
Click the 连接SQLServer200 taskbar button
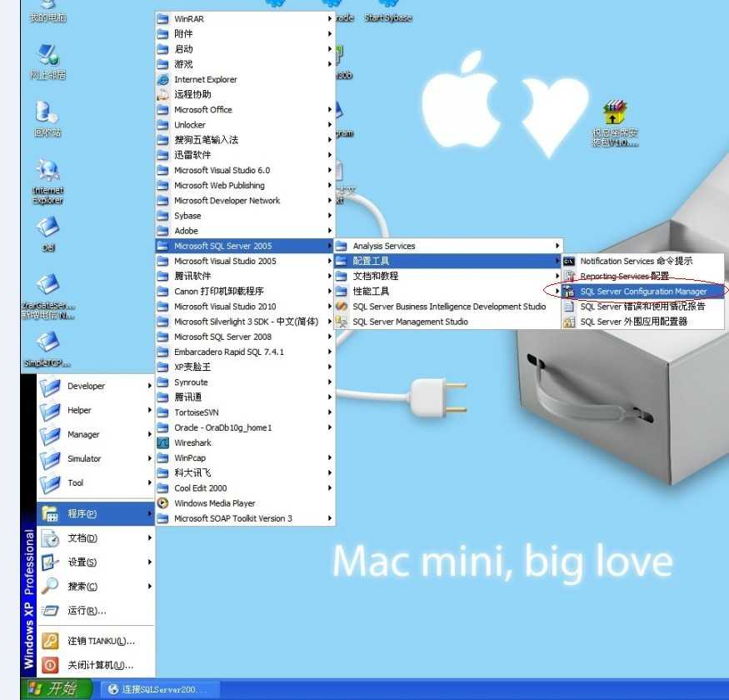(x=160, y=689)
